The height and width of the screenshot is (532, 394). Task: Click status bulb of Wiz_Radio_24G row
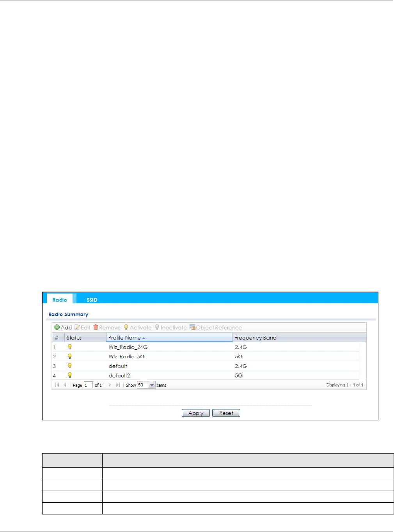[69, 347]
